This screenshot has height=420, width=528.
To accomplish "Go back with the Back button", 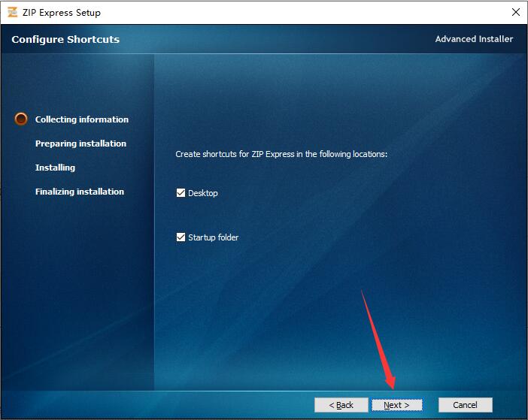I will tap(341, 405).
